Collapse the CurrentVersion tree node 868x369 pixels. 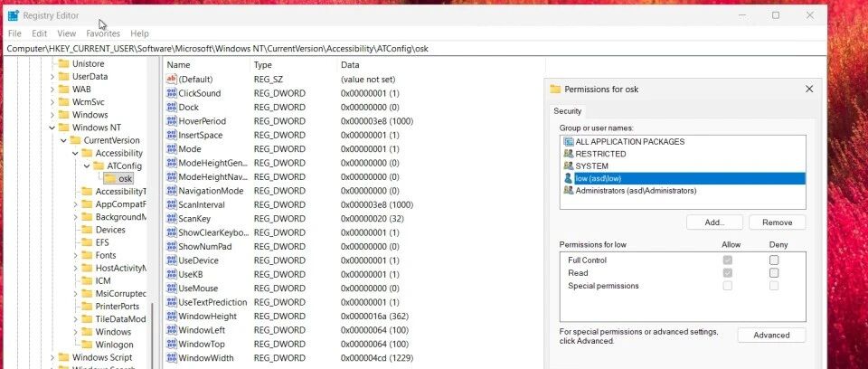tap(63, 140)
